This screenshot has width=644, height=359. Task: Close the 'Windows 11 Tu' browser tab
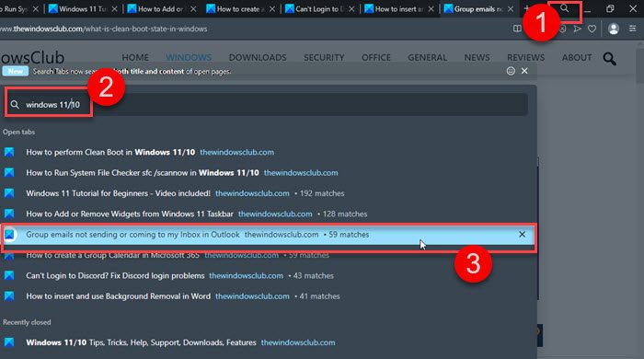click(x=114, y=8)
